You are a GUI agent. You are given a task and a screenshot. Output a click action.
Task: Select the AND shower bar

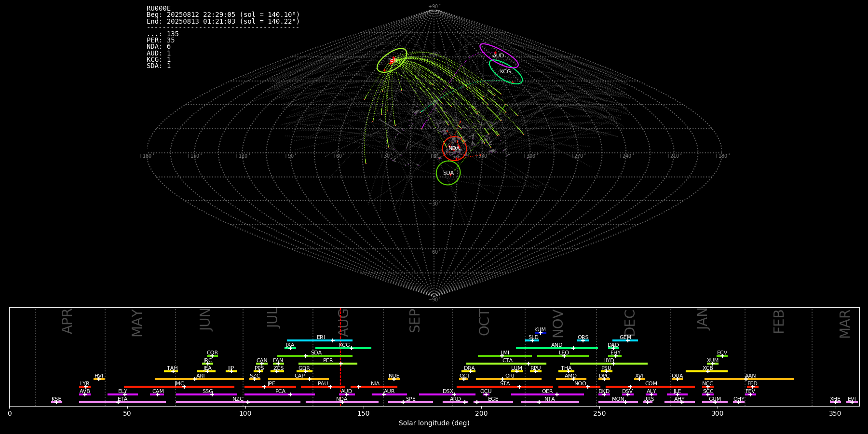click(x=557, y=348)
